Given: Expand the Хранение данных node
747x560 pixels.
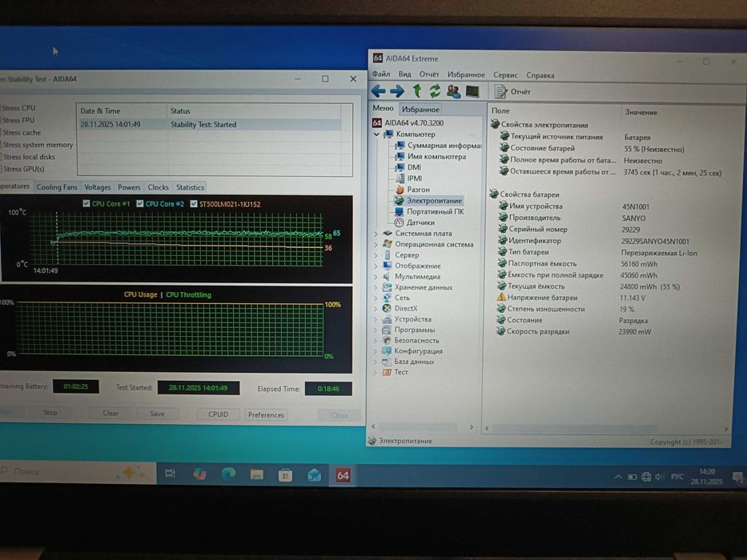Looking at the screenshot, I should [x=376, y=287].
